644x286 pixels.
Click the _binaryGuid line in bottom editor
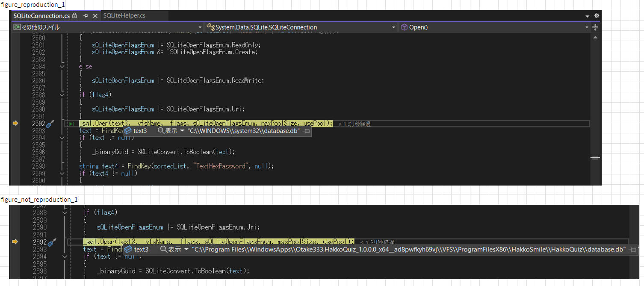[173, 271]
